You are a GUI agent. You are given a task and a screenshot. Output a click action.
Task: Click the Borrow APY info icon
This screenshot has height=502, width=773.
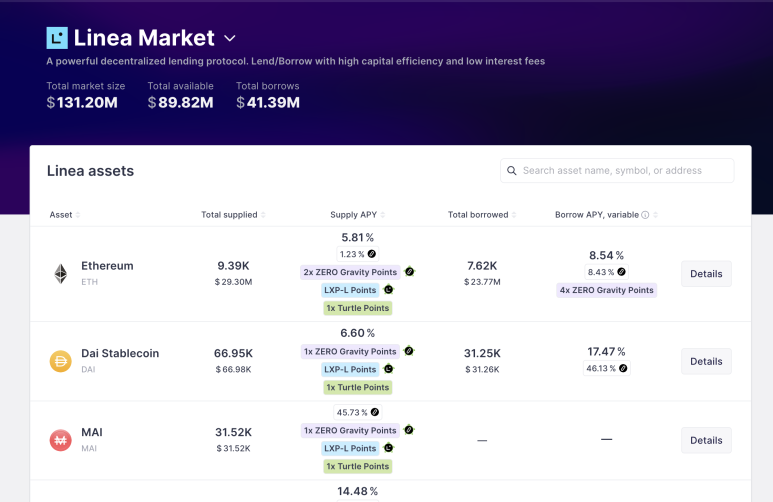point(645,215)
